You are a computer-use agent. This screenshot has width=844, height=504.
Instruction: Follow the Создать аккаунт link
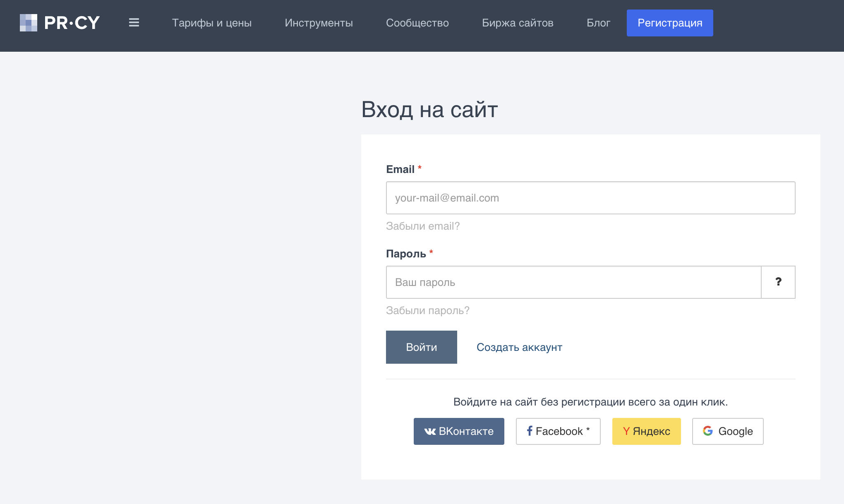pos(519,347)
